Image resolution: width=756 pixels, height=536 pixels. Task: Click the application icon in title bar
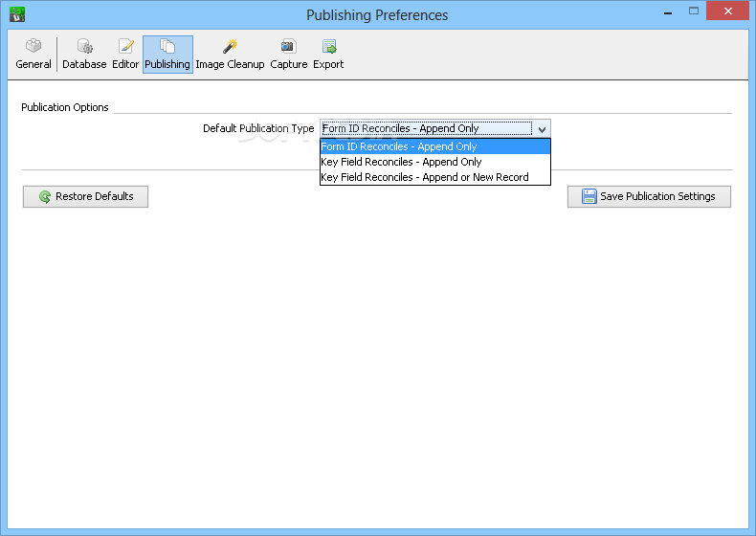[17, 14]
